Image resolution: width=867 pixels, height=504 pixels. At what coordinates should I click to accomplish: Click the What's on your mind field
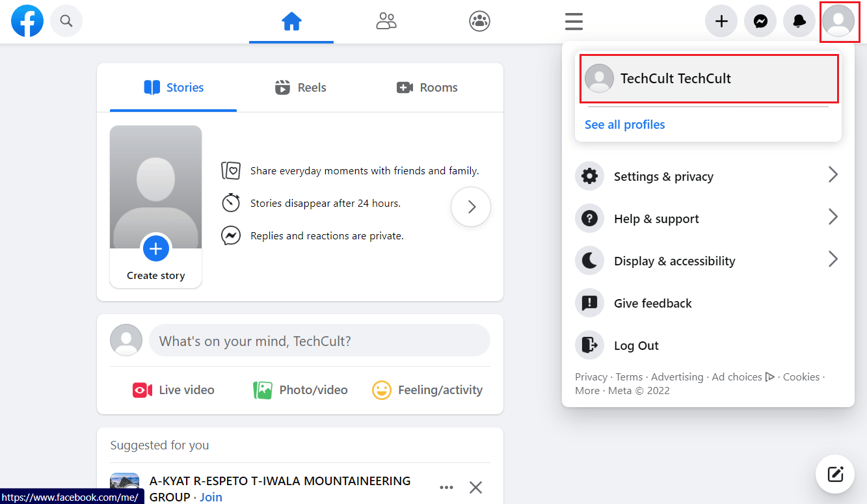[319, 340]
